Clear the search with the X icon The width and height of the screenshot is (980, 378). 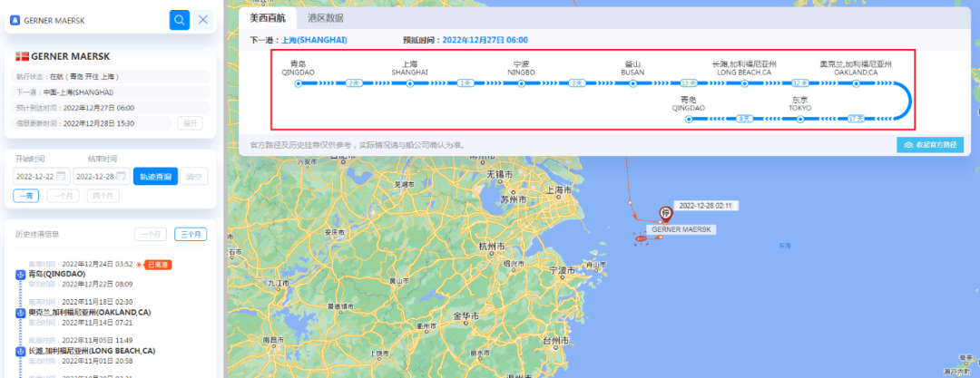pos(203,19)
